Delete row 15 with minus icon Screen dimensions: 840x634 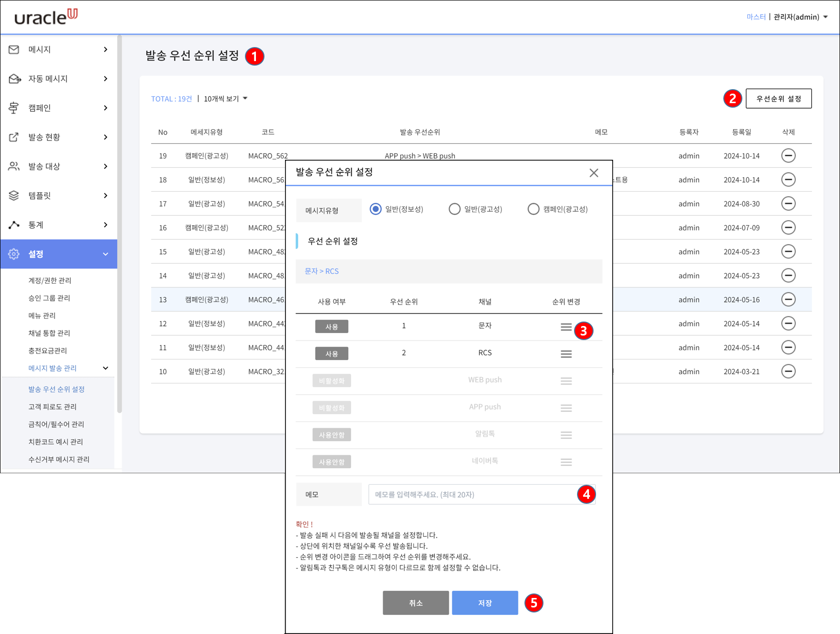click(x=788, y=252)
